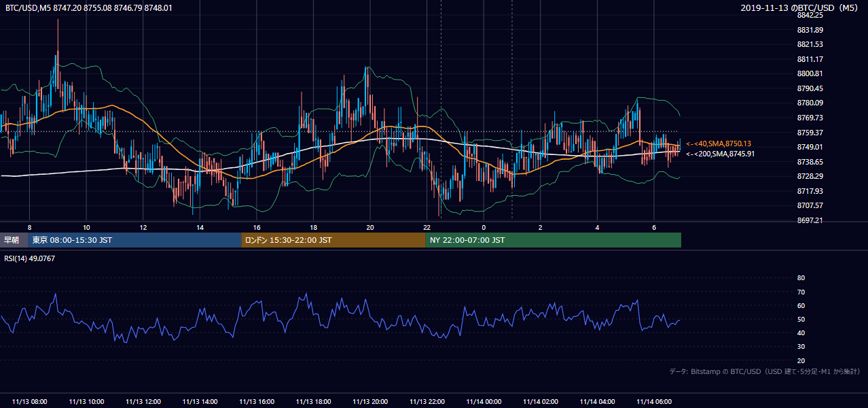The height and width of the screenshot is (408, 868).
Task: Click RSI scale level 80
Action: (801, 278)
